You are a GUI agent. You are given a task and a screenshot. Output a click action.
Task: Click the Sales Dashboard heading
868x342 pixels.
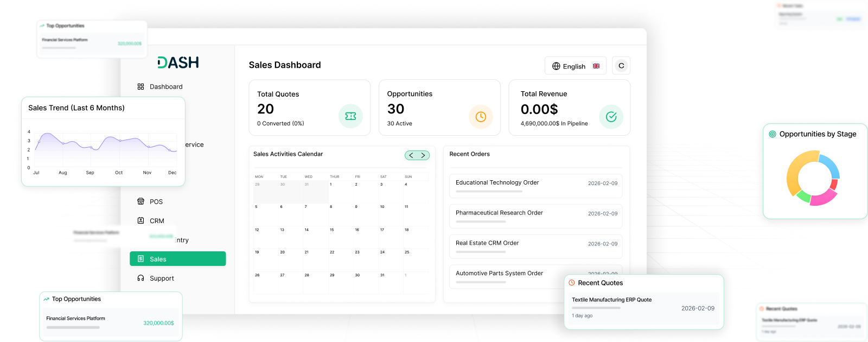285,65
